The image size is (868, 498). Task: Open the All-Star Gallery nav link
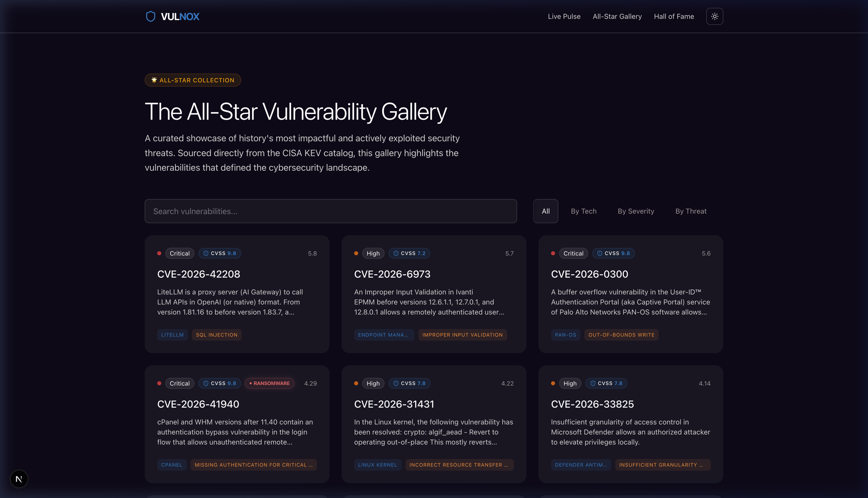tap(617, 16)
